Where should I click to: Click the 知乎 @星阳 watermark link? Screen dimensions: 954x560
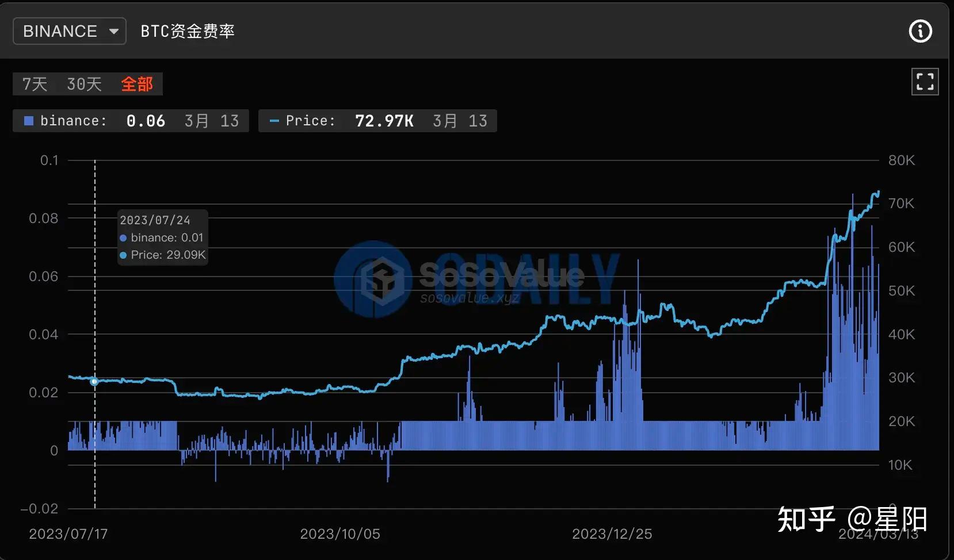tap(852, 519)
